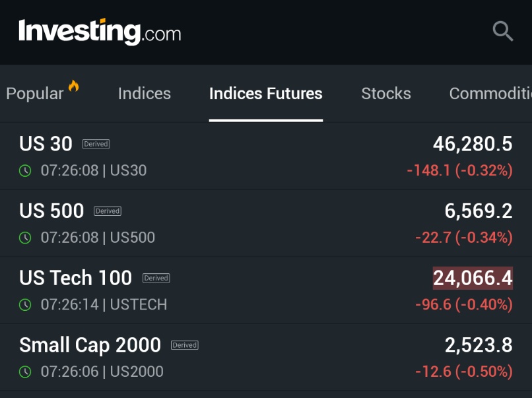Open the Stocks tab
The height and width of the screenshot is (398, 532).
385,94
